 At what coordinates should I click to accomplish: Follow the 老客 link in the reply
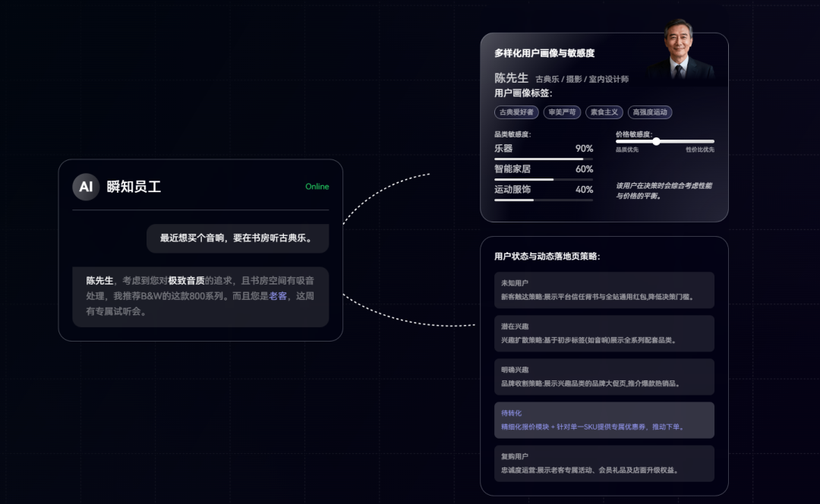(278, 296)
